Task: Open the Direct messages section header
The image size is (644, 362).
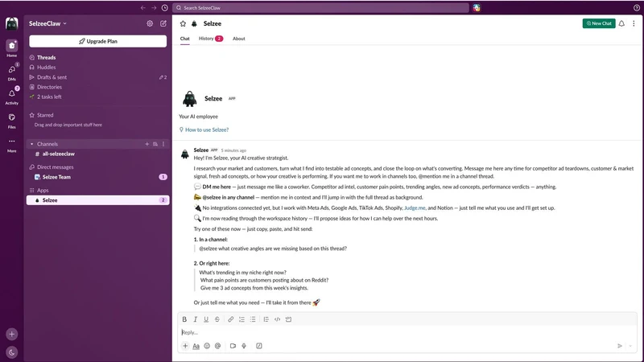Action: [55, 167]
